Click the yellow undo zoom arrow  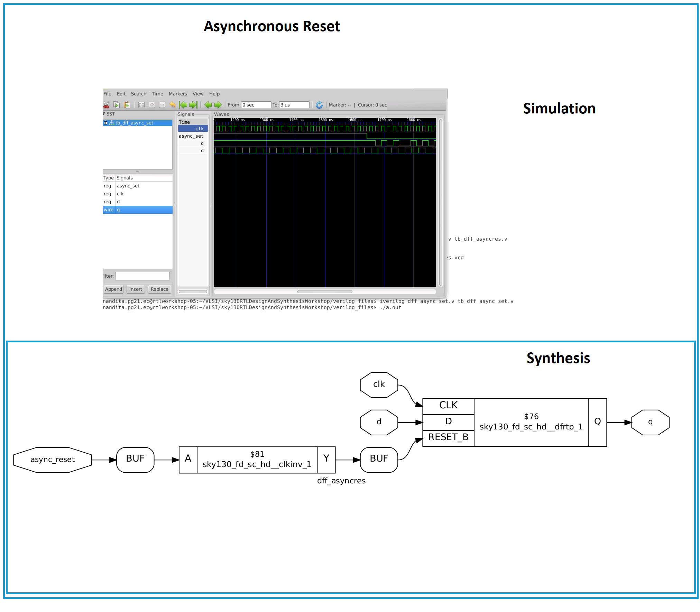pos(173,105)
